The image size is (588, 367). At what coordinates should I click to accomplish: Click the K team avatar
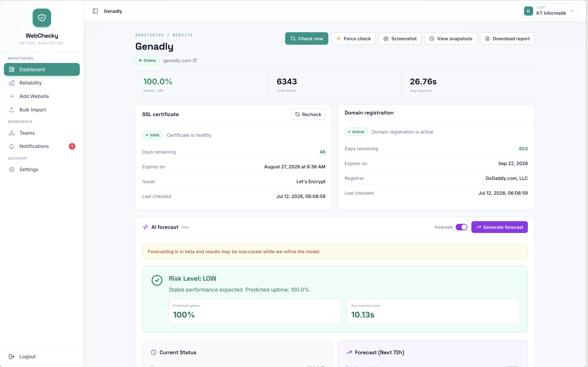click(528, 11)
